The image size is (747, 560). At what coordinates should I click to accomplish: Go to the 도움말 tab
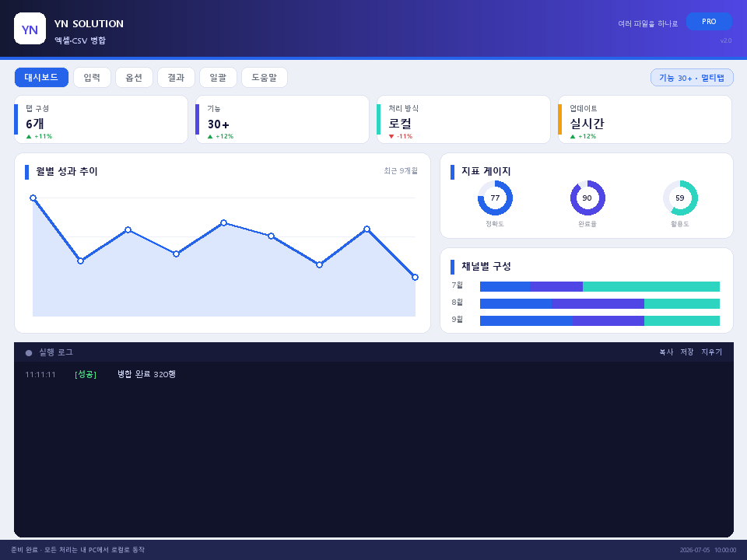(265, 78)
